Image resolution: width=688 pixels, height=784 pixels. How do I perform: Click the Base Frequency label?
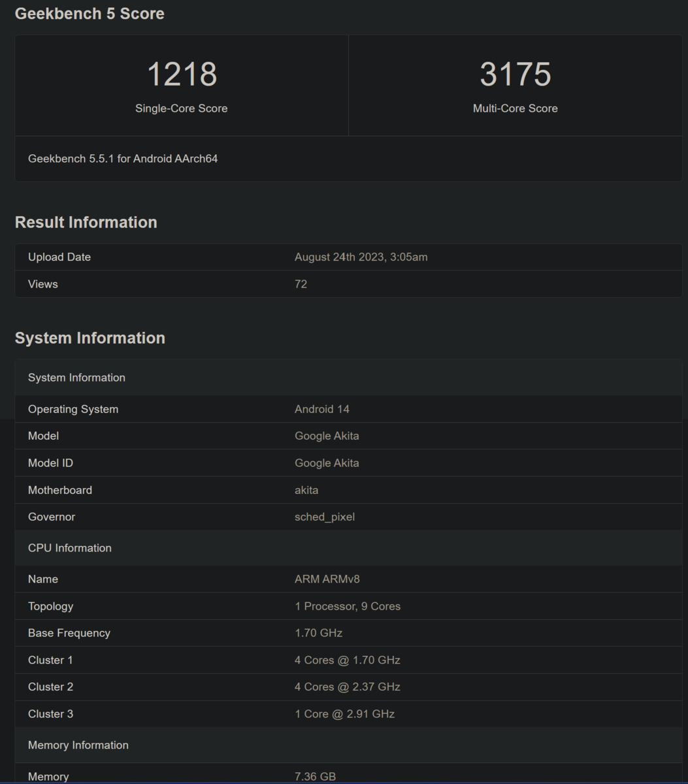click(69, 633)
